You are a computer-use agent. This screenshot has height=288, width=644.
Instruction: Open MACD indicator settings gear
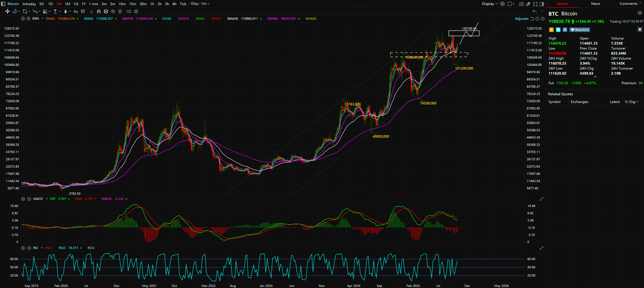[23, 199]
